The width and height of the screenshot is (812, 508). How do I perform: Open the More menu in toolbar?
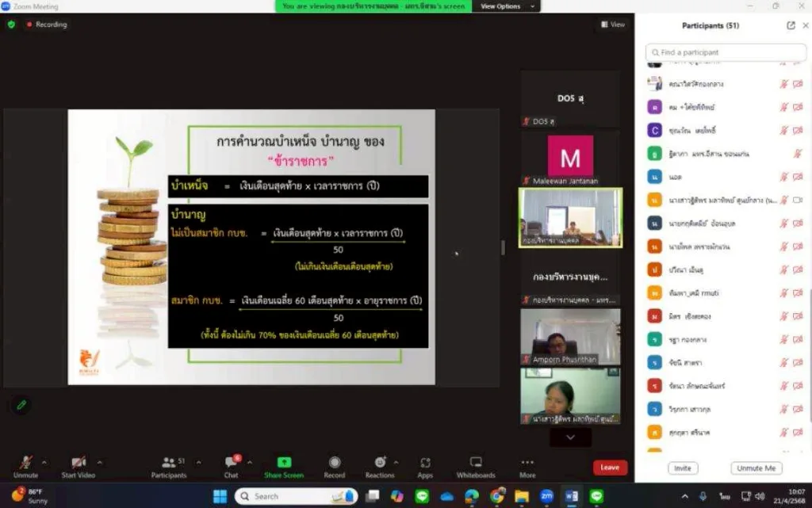point(527,463)
